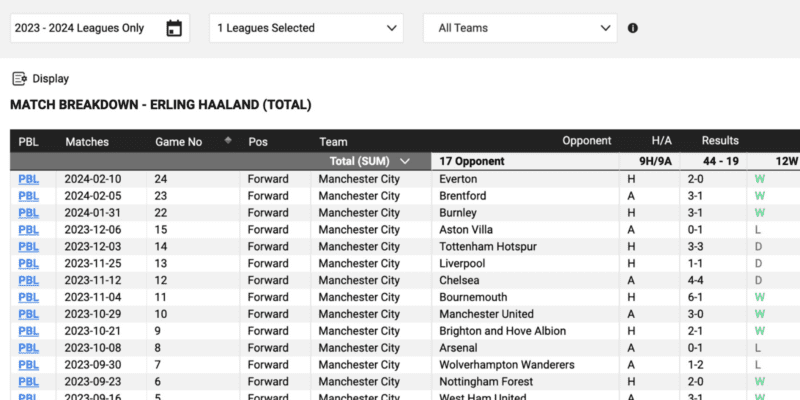The height and width of the screenshot is (400, 800).
Task: Open the season calendar icon
Action: coord(174,28)
